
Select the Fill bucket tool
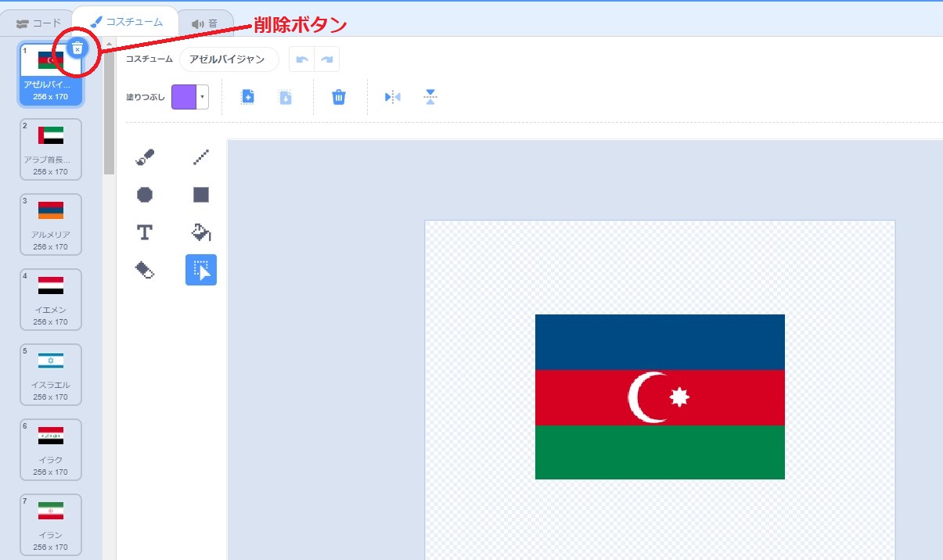pyautogui.click(x=201, y=232)
